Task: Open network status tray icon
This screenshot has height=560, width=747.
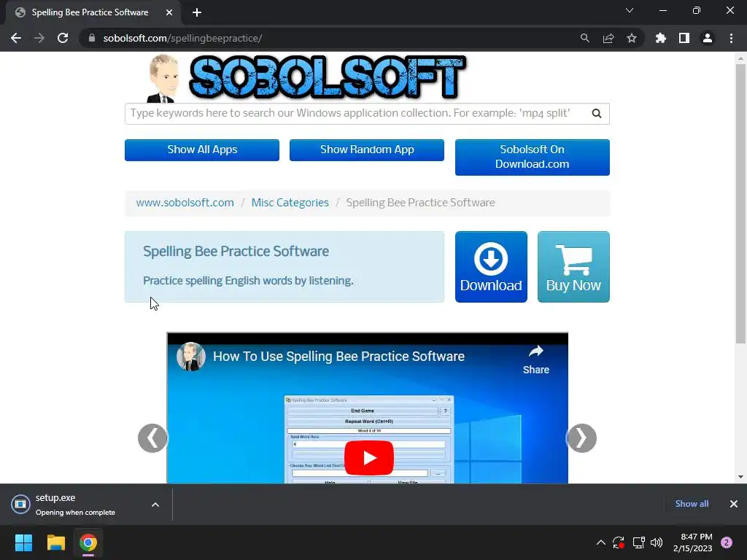Action: point(638,542)
